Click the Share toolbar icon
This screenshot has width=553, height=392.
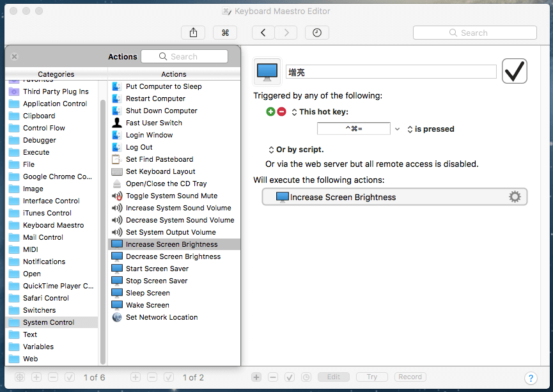pyautogui.click(x=194, y=33)
